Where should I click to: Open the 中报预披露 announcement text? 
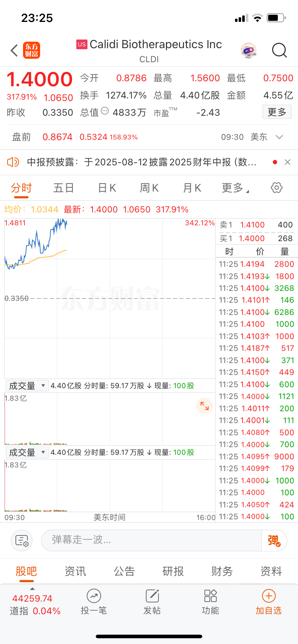(142, 162)
